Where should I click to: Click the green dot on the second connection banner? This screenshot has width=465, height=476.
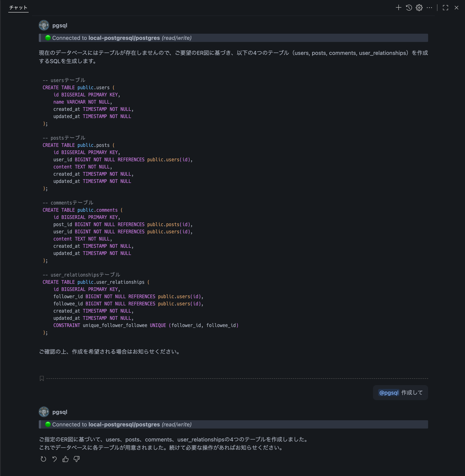[x=48, y=425]
